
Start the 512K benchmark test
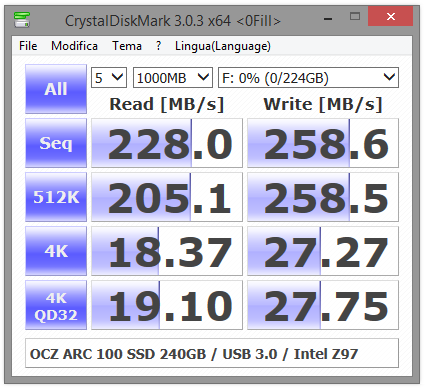[x=56, y=197]
